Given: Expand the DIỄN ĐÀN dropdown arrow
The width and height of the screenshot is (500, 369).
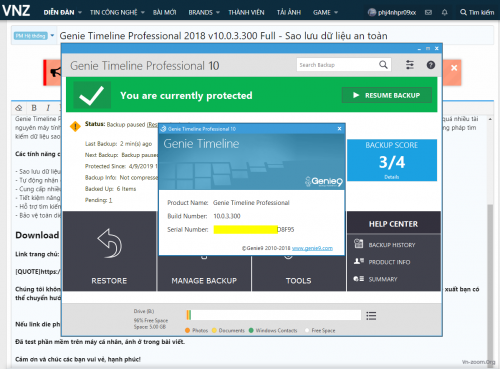Looking at the screenshot, I should coord(80,12).
